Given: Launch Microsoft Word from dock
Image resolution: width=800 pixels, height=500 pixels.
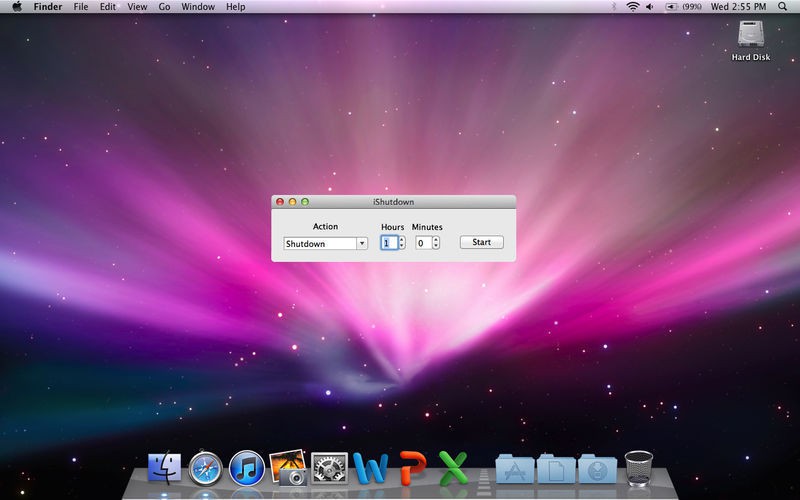Looking at the screenshot, I should pyautogui.click(x=370, y=468).
